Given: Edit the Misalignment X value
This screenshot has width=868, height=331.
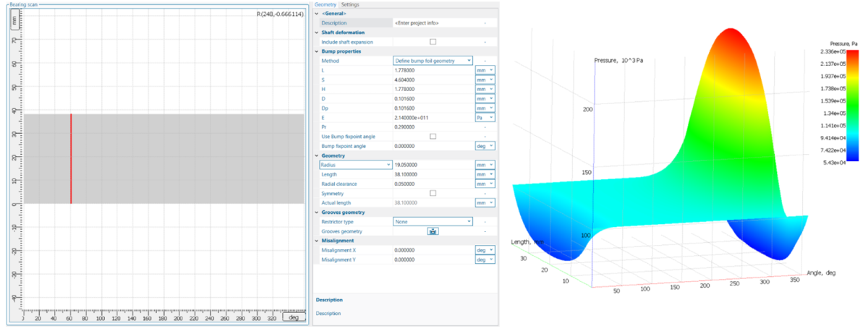Looking at the screenshot, I should 433,249.
